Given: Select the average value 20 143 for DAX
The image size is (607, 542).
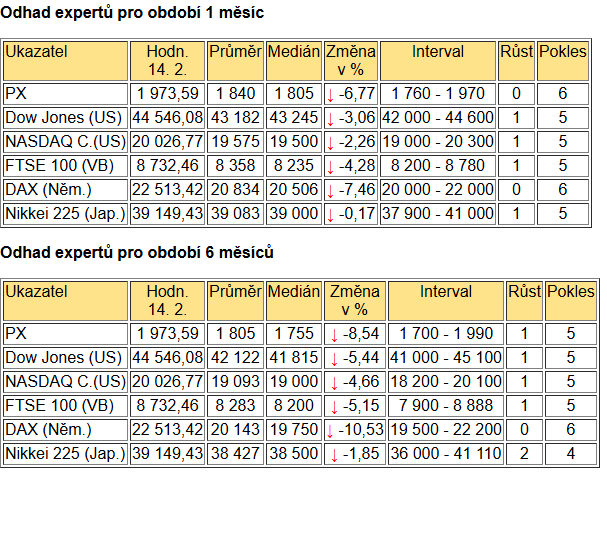Looking at the screenshot, I should [235, 430].
